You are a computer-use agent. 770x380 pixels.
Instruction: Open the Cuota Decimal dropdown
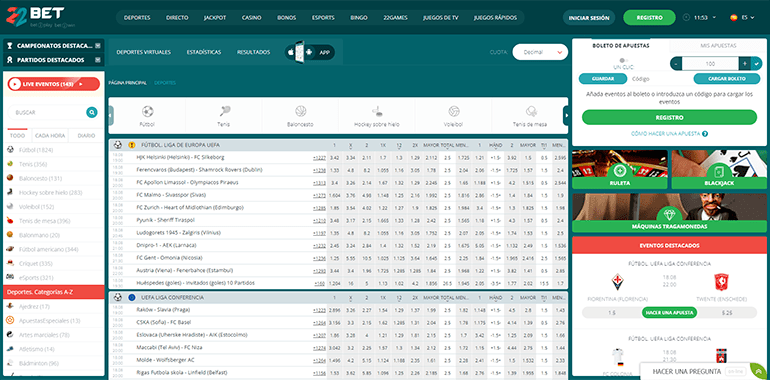(540, 52)
